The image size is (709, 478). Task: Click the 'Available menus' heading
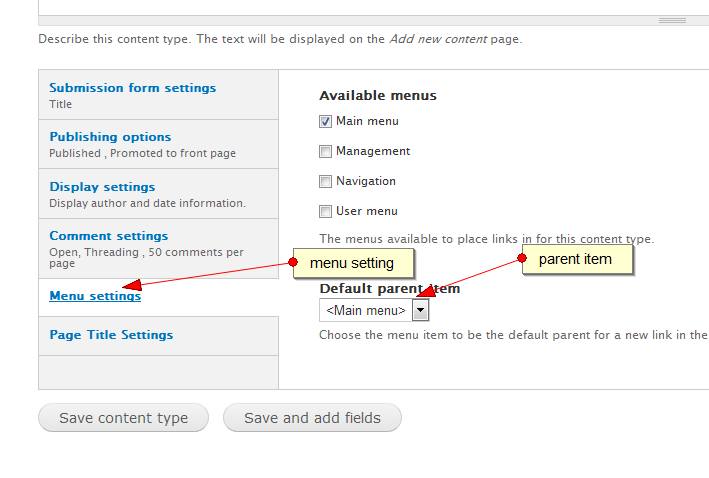378,95
